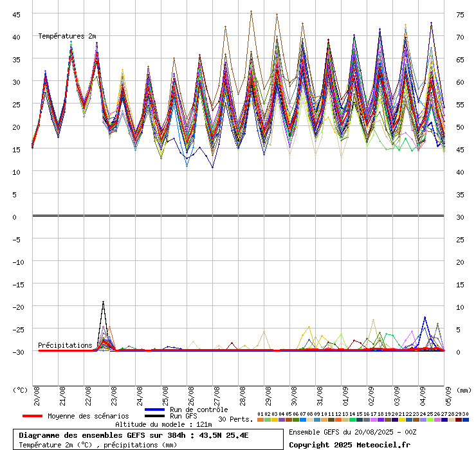The width and height of the screenshot is (476, 450).
Task: Click the blue Run de contrôle legend line
Action: [154, 410]
